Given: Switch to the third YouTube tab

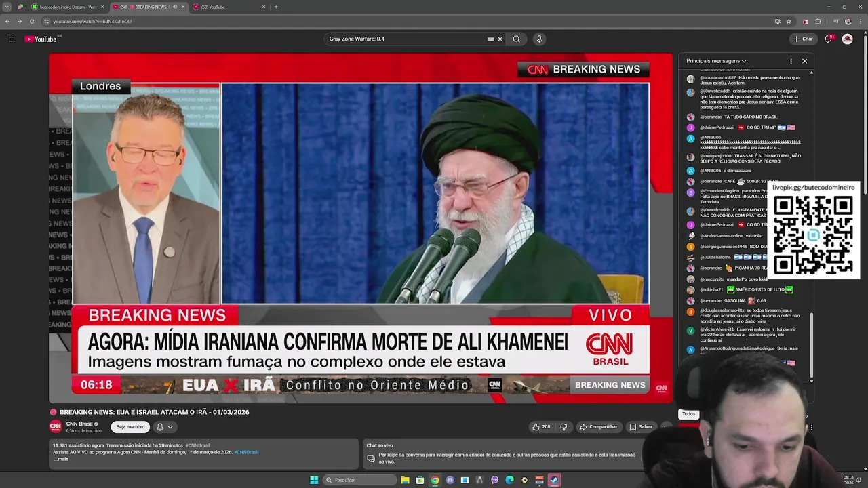Looking at the screenshot, I should (x=229, y=7).
